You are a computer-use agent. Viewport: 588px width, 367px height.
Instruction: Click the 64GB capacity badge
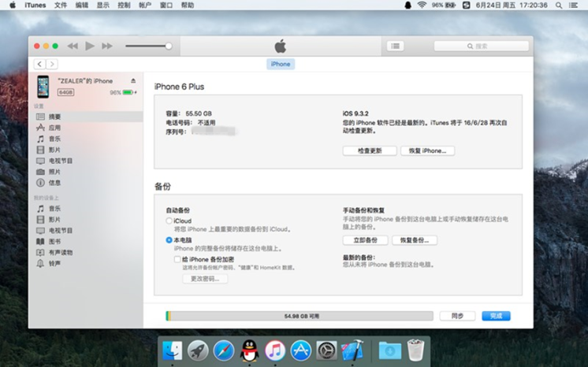click(x=65, y=92)
